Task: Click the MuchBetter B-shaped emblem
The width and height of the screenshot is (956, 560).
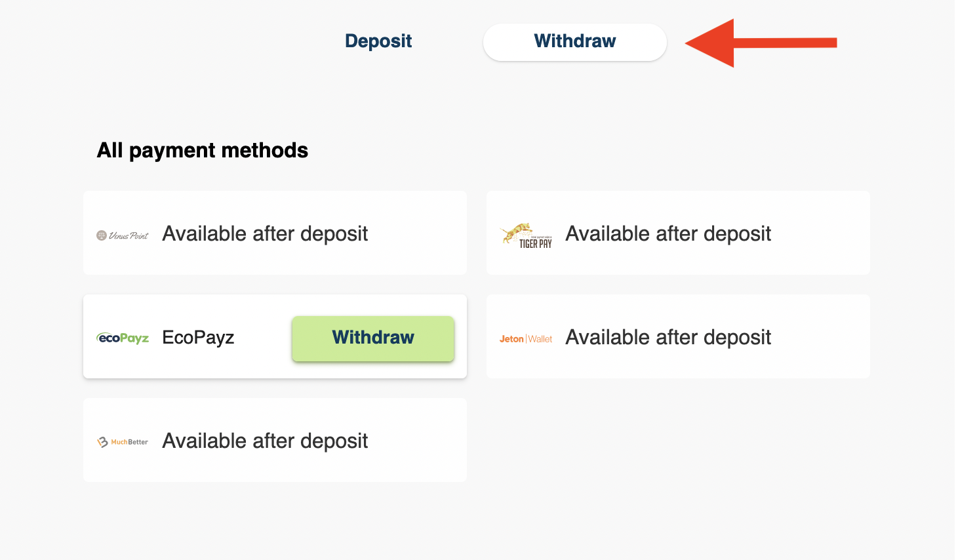Action: [102, 442]
